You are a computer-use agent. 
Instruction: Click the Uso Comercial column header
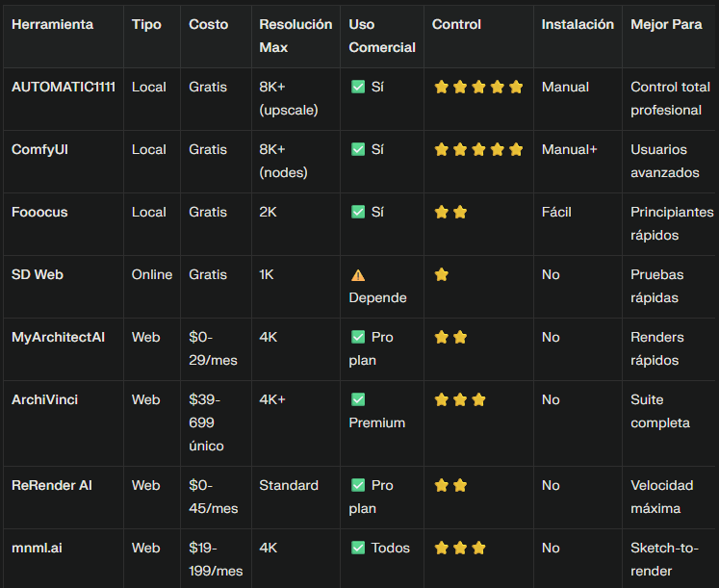[382, 36]
